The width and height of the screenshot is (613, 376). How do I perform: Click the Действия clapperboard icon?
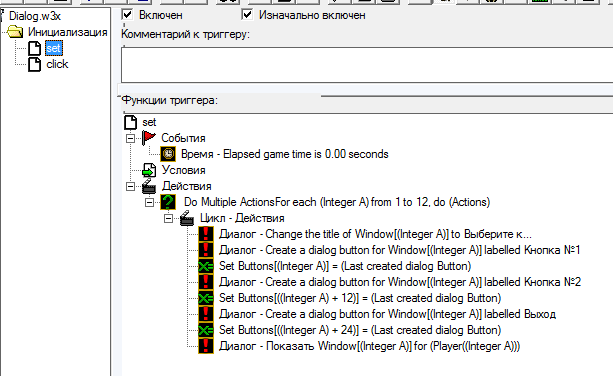click(x=149, y=186)
